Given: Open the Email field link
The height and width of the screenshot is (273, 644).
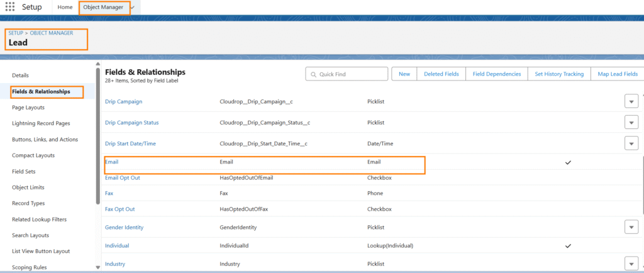Looking at the screenshot, I should [x=111, y=162].
